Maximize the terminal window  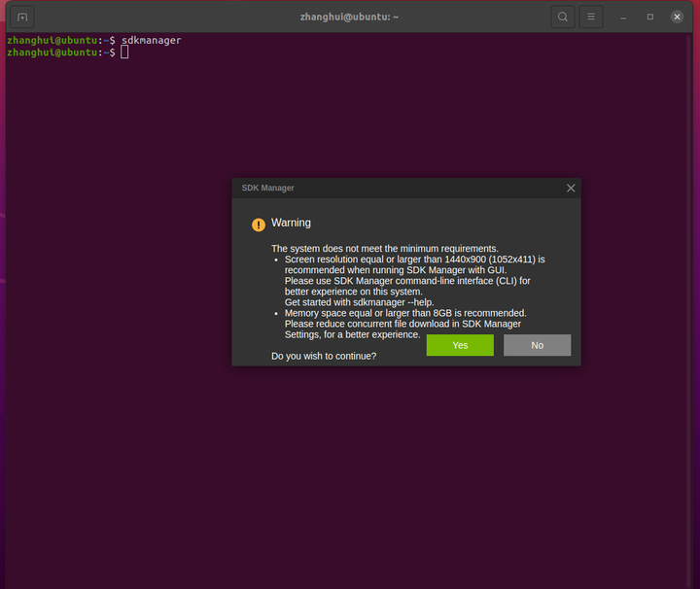(x=650, y=17)
